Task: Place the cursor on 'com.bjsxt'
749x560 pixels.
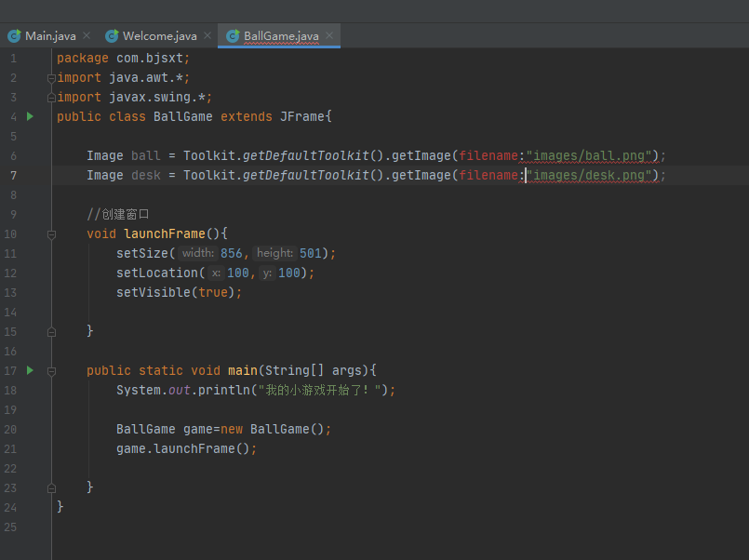Action: [x=150, y=59]
